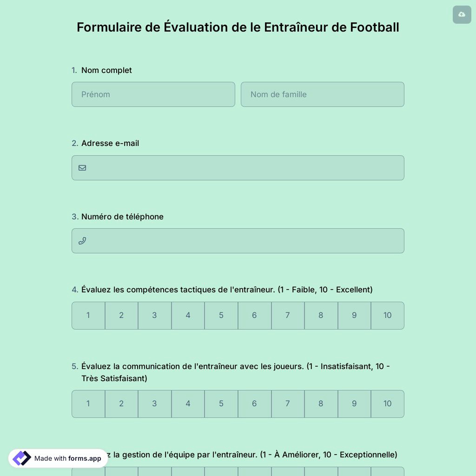This screenshot has height=476, width=476.
Task: Click the 'Nom de famille' input field
Action: pyautogui.click(x=322, y=94)
